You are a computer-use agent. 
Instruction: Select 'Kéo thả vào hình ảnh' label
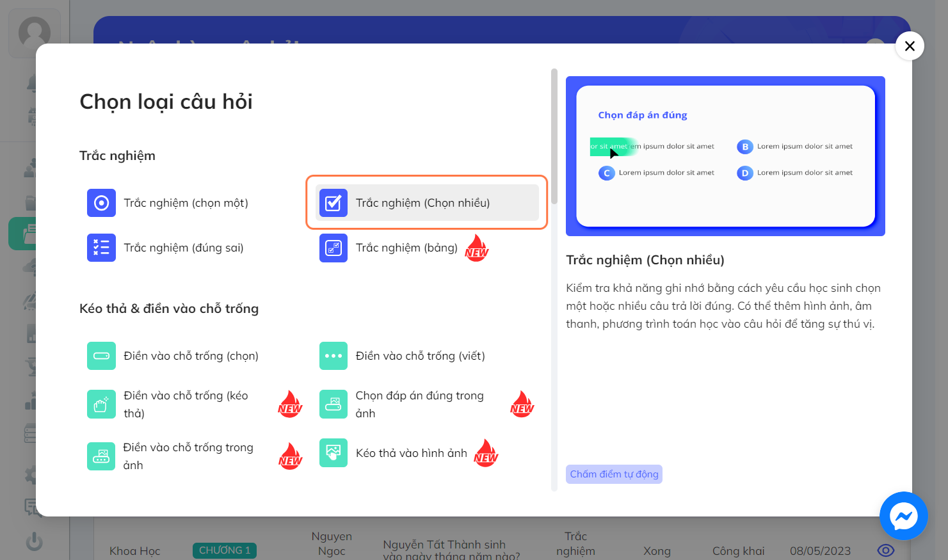(412, 453)
